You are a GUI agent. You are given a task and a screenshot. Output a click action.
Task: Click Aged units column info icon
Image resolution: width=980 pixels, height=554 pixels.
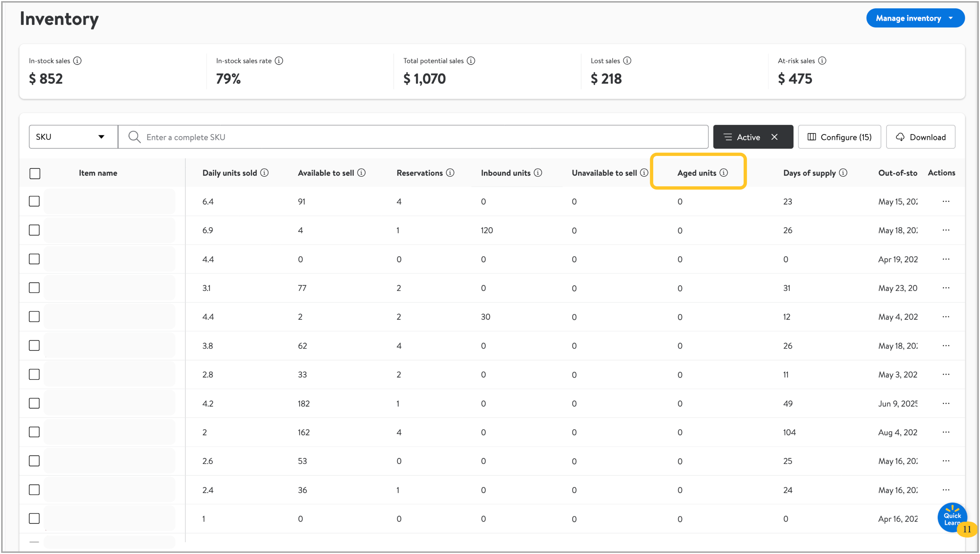(x=724, y=173)
